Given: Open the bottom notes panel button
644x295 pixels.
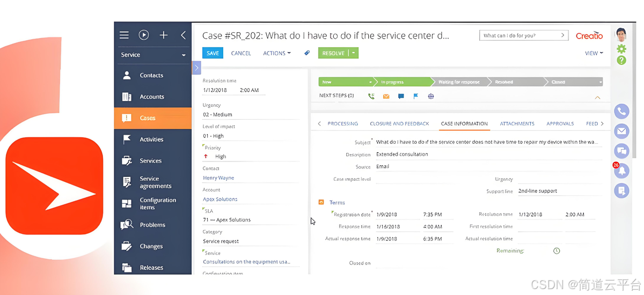Looking at the screenshot, I should point(621,190).
